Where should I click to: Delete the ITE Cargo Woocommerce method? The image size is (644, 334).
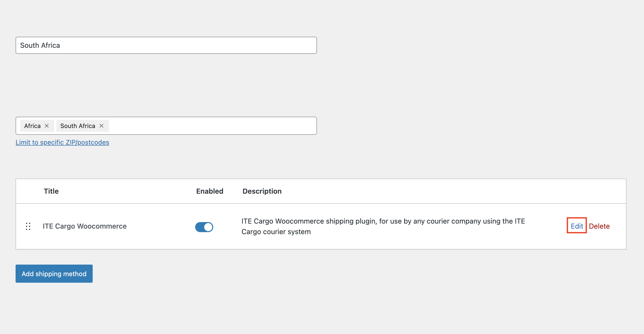600,226
